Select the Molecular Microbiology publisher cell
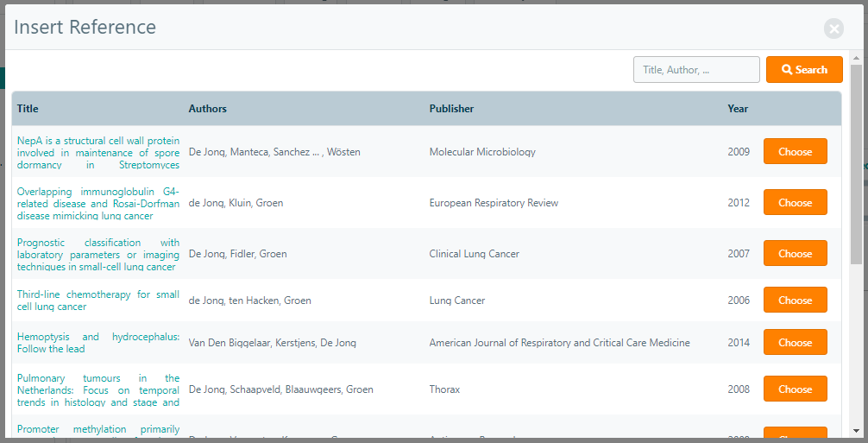Image resolution: width=868 pixels, height=443 pixels. click(x=482, y=152)
